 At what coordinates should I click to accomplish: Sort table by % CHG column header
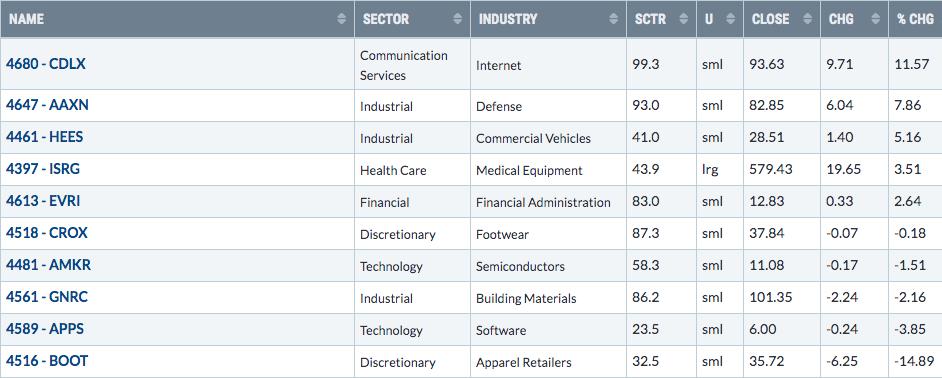[x=916, y=19]
